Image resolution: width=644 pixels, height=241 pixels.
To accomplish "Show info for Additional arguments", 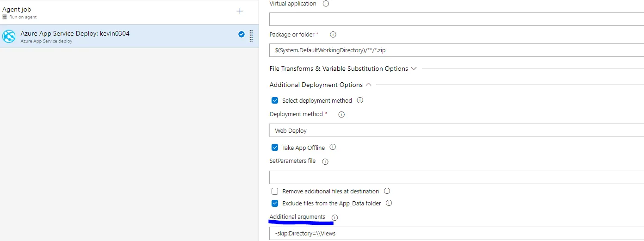I will (335, 217).
